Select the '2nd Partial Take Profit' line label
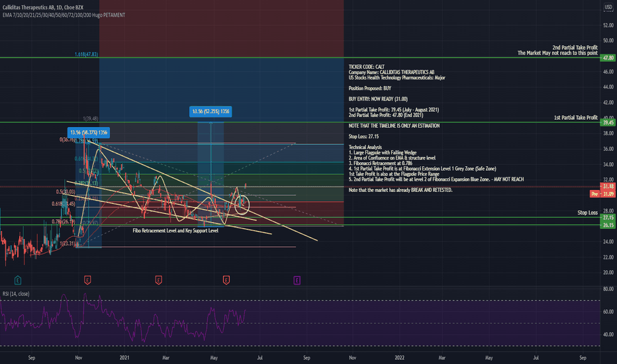 (575, 48)
